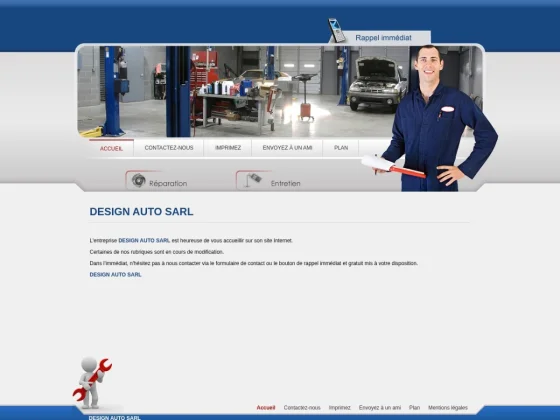
Task: Click the mobile phone icon near Rappel immédiat
Action: [x=337, y=30]
